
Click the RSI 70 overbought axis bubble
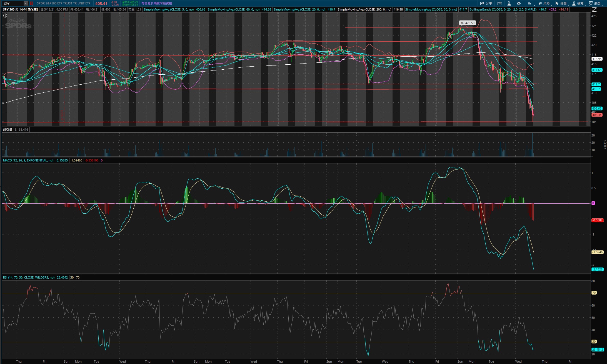[594, 293]
